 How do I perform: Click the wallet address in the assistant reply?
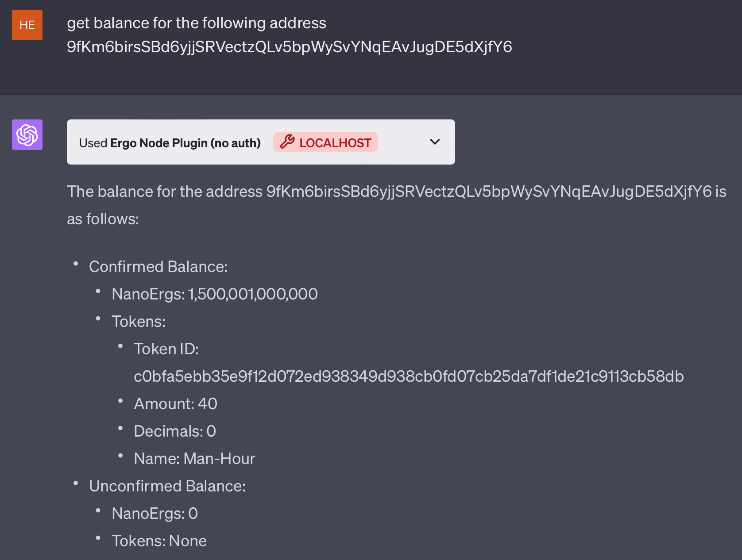489,192
